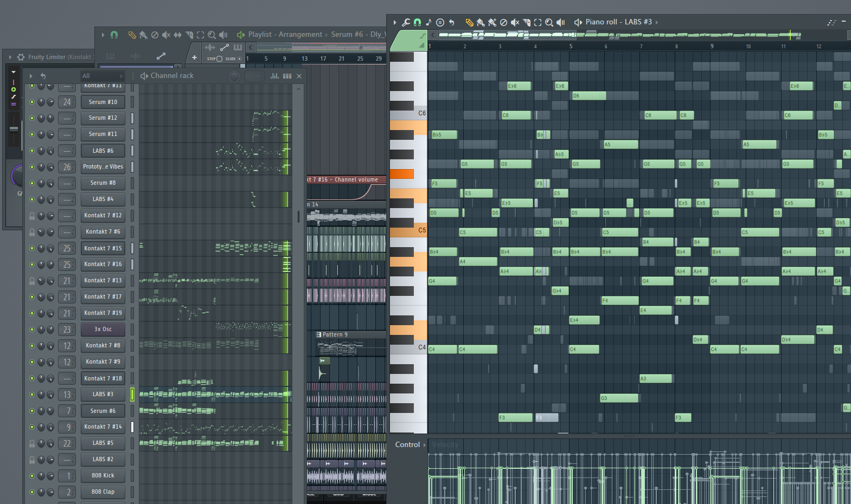Open the Playlist - Arrangement menu title
851x504 pixels.
click(285, 35)
